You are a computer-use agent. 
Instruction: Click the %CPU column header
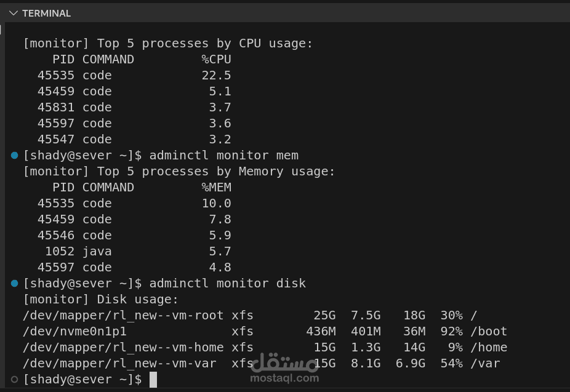216,59
